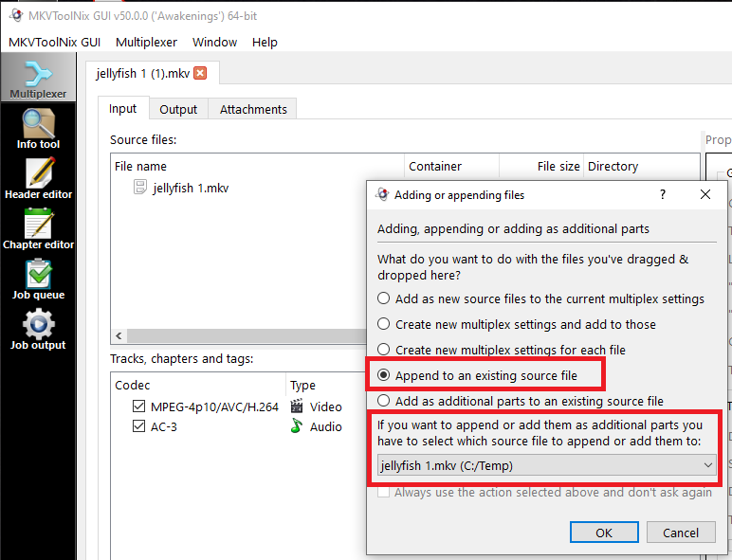Sort source files by File size column
The image size is (732, 560).
pos(541,166)
